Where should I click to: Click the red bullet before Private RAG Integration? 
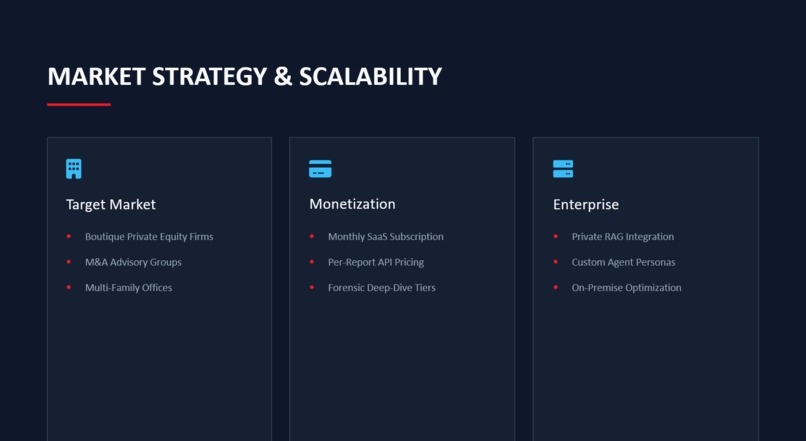tap(556, 236)
